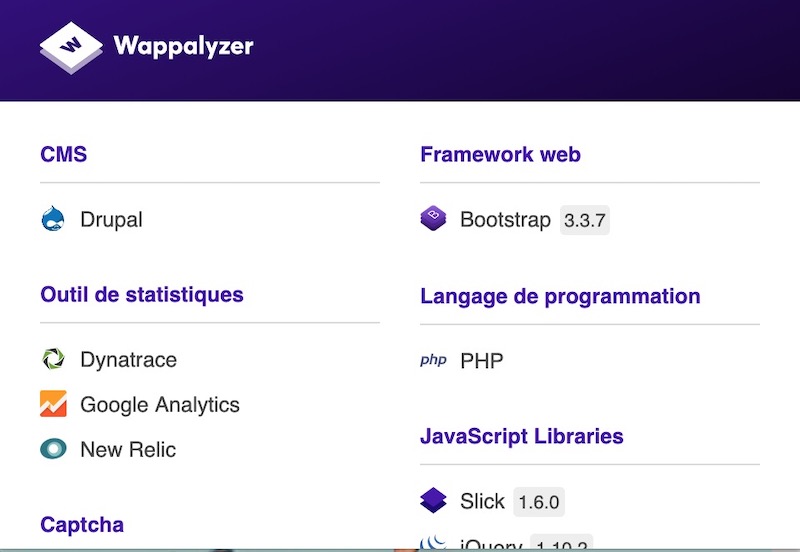Select the Langage de programmation heading
Image resolution: width=800 pixels, height=552 pixels.
[560, 296]
